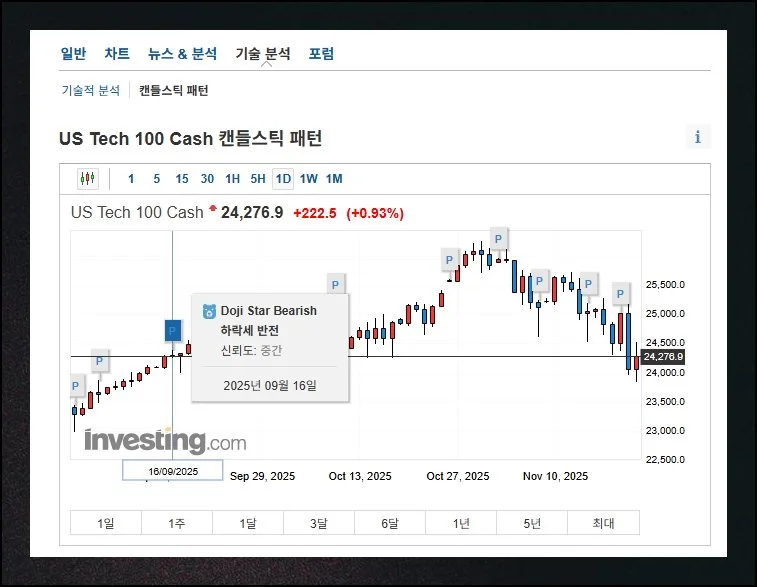Select the 6달 range button
This screenshot has height=587, width=757.
click(390, 523)
